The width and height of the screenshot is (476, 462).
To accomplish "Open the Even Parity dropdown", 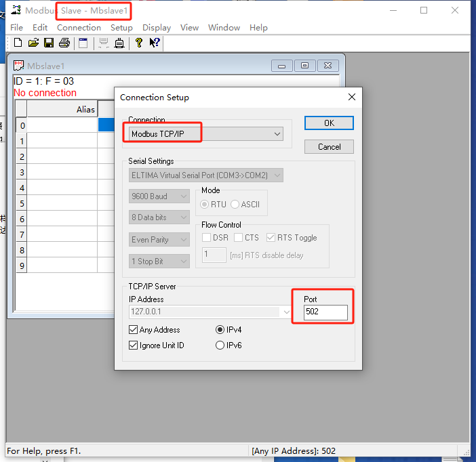I will [x=159, y=240].
